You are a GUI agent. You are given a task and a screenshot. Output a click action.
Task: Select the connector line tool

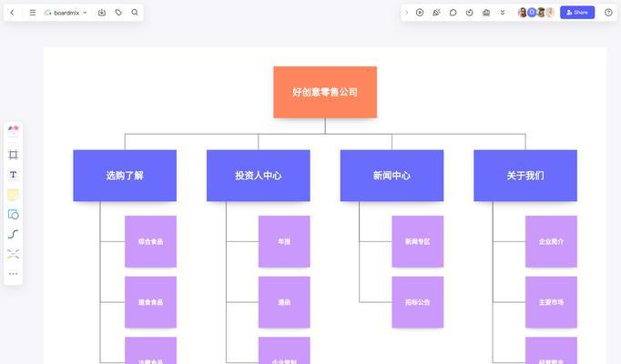[13, 234]
